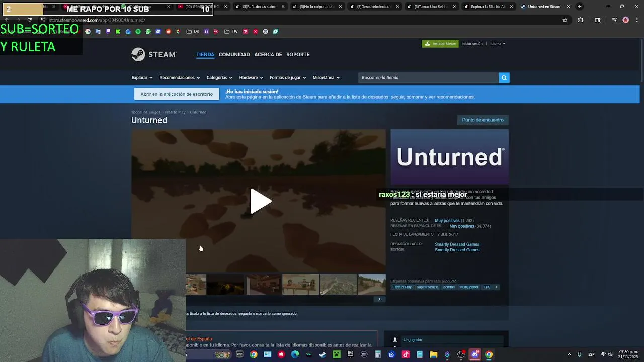Click the Muy positivas recent reviews link
644x362 pixels.
pos(447,220)
